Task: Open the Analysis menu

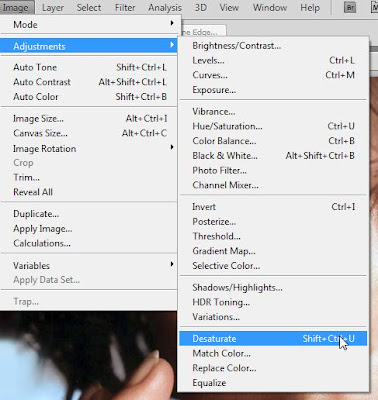Action: (x=165, y=7)
